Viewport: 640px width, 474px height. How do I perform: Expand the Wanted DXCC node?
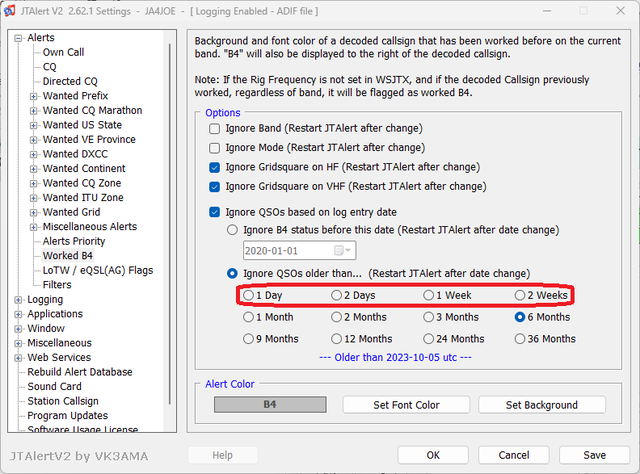pyautogui.click(x=33, y=154)
